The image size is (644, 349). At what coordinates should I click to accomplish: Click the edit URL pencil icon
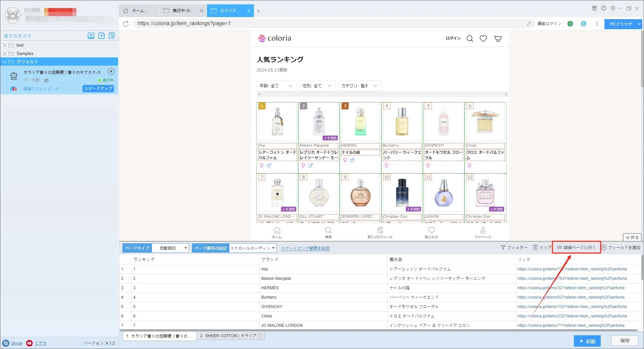point(529,23)
